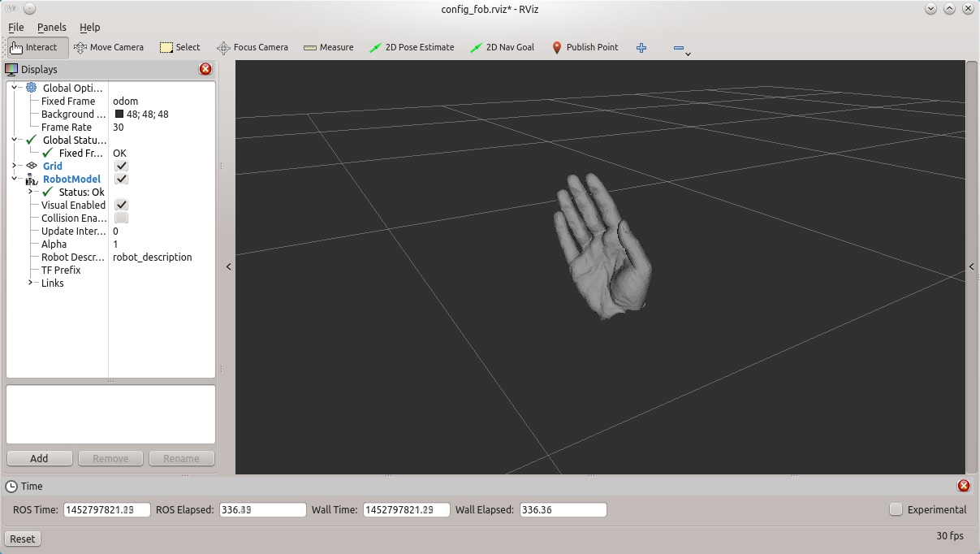
Task: Expand the Links node
Action: 31,283
